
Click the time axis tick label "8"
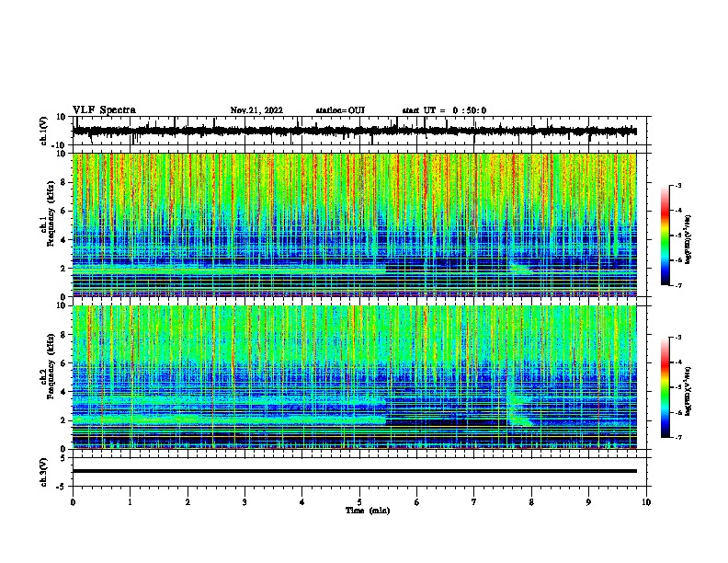[x=531, y=502]
